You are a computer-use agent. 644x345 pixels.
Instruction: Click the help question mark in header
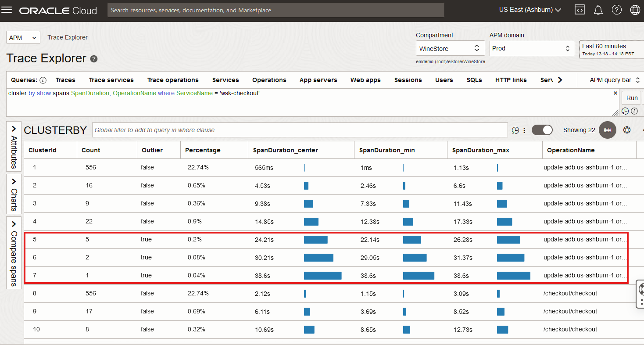(x=616, y=10)
